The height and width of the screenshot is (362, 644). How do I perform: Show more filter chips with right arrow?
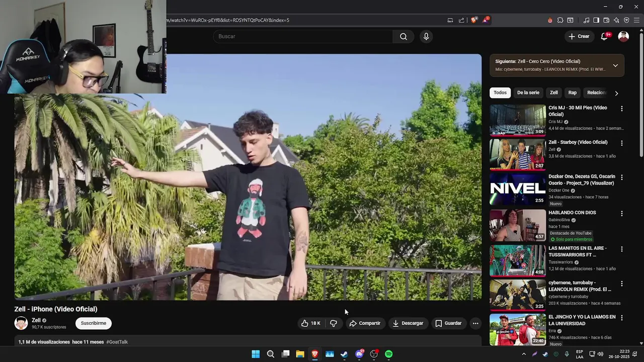[x=616, y=93]
